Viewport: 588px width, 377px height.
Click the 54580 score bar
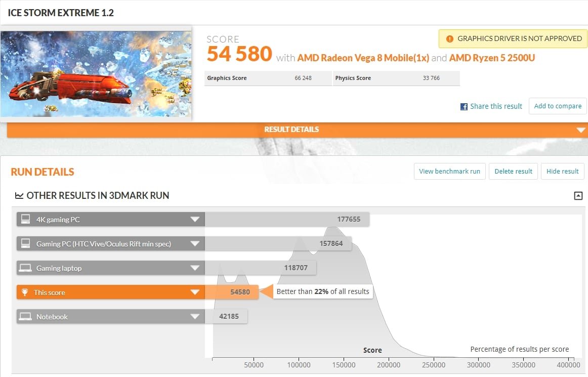(232, 292)
